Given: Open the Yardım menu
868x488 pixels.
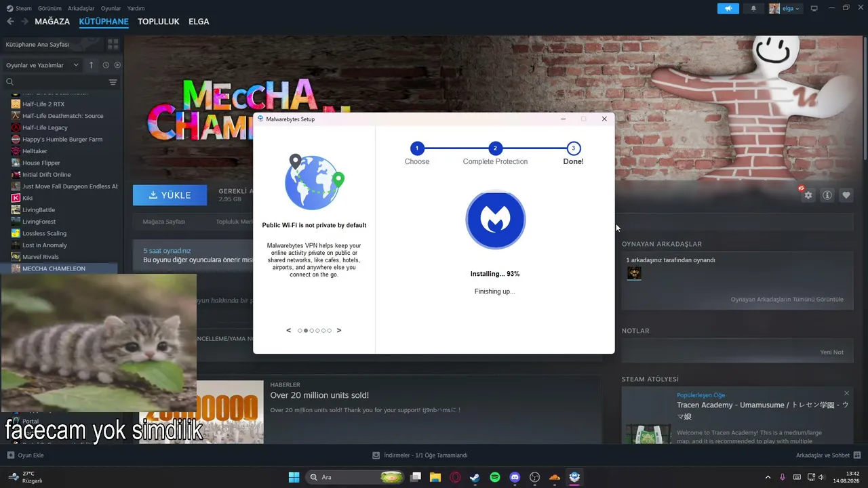Looking at the screenshot, I should 136,9.
